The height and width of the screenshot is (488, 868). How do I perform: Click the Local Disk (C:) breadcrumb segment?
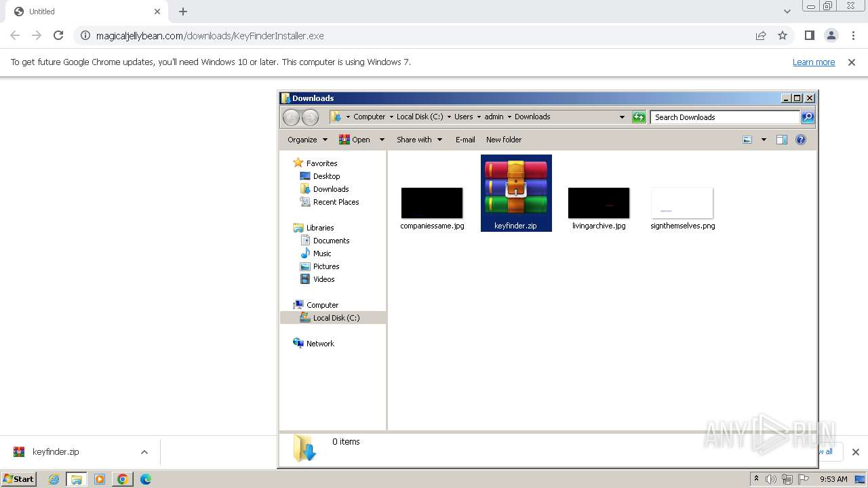(420, 117)
